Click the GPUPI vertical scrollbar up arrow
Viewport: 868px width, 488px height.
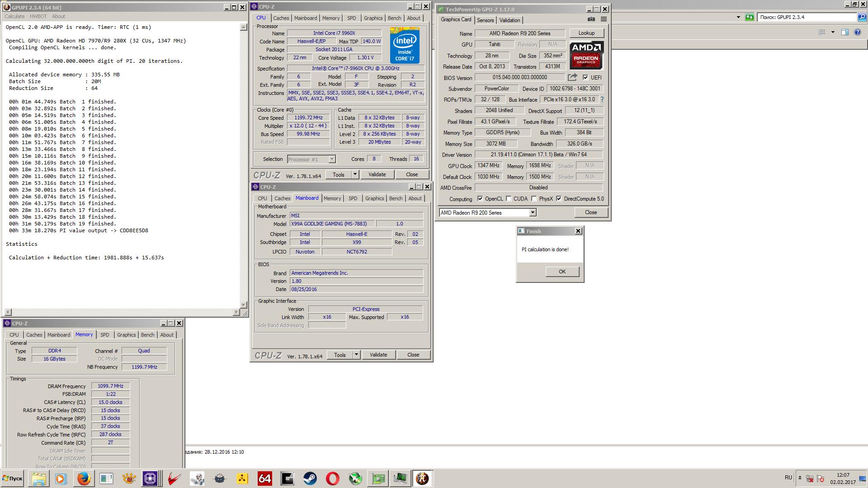243,27
